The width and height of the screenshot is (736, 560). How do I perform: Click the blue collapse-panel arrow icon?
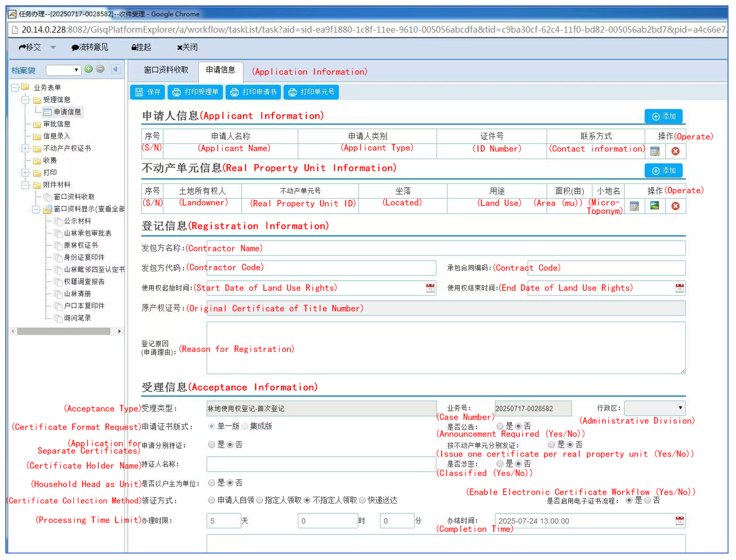click(x=115, y=69)
